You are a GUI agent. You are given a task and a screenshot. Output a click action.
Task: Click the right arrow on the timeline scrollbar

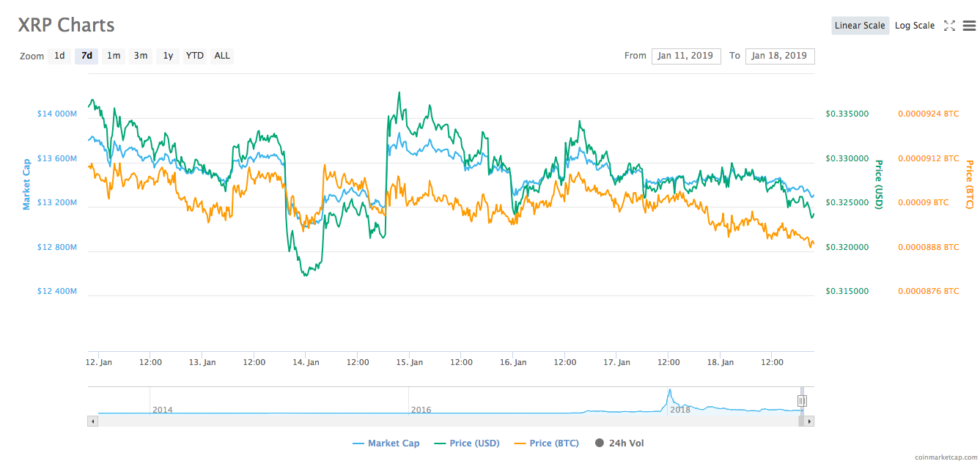point(808,421)
